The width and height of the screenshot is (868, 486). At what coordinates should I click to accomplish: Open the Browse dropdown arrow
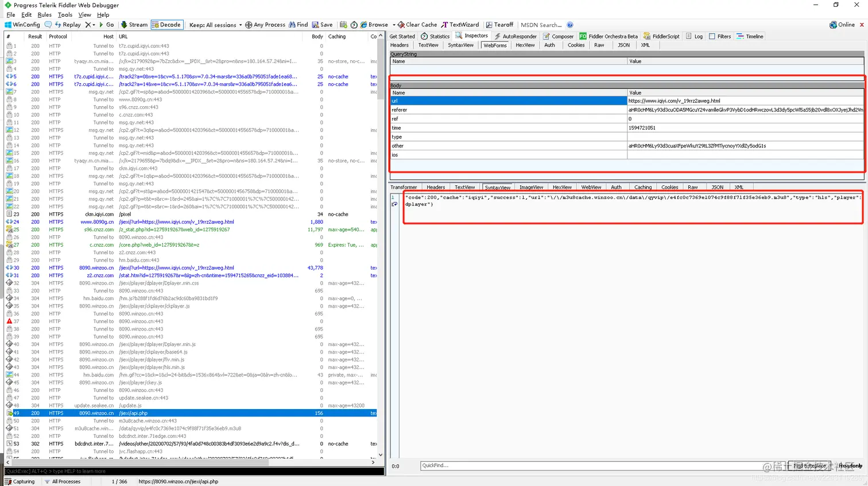pos(394,25)
